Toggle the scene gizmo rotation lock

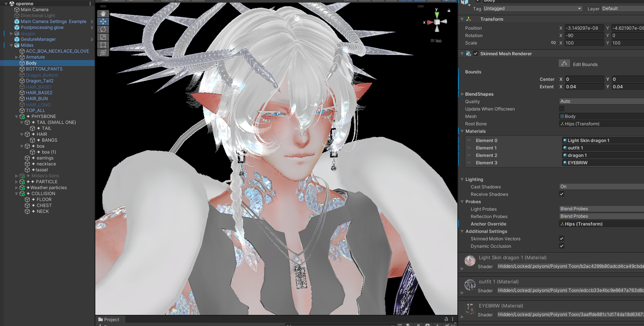449,10
